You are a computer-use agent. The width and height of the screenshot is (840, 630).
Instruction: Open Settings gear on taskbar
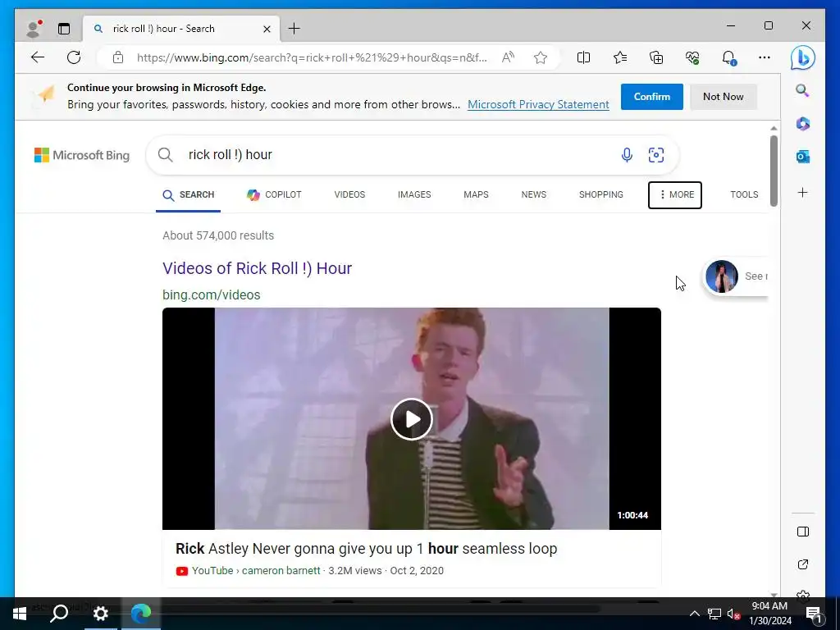(100, 614)
